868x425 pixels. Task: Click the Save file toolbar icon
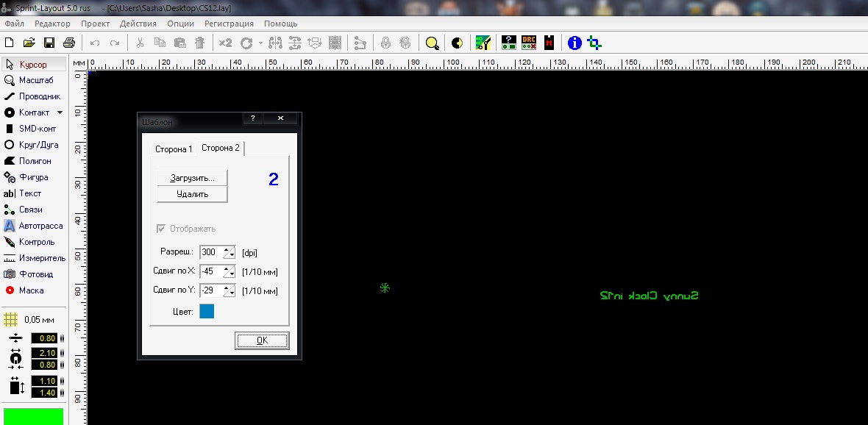click(x=49, y=43)
